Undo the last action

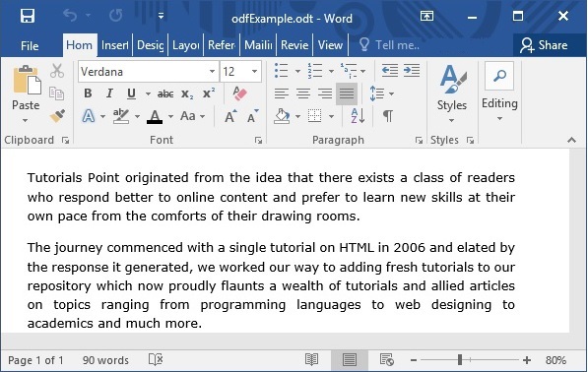tap(70, 16)
